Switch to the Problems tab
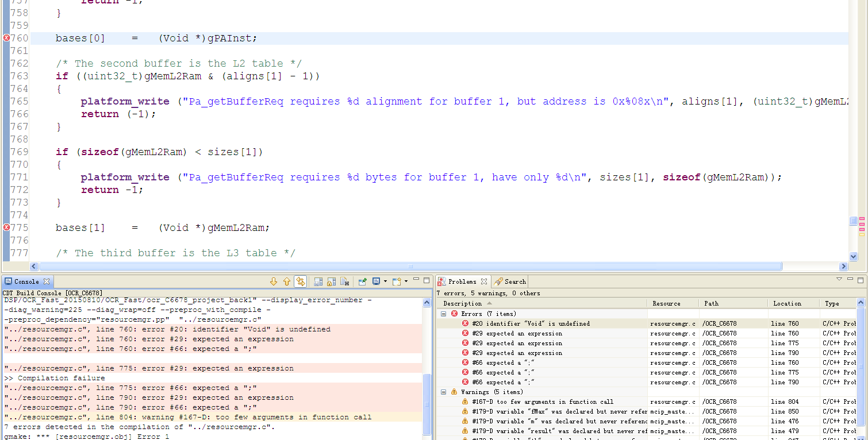The width and height of the screenshot is (868, 440). click(463, 281)
